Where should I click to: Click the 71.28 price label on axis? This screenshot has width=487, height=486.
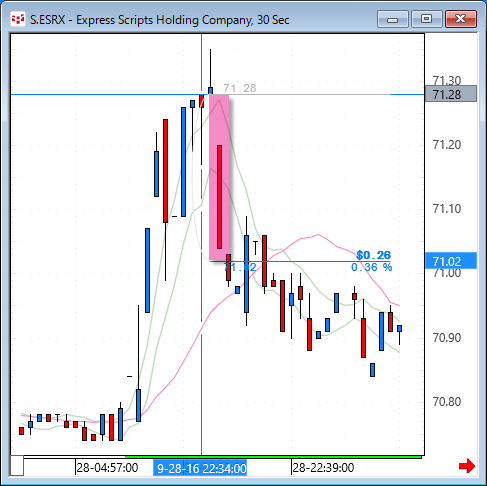click(451, 94)
